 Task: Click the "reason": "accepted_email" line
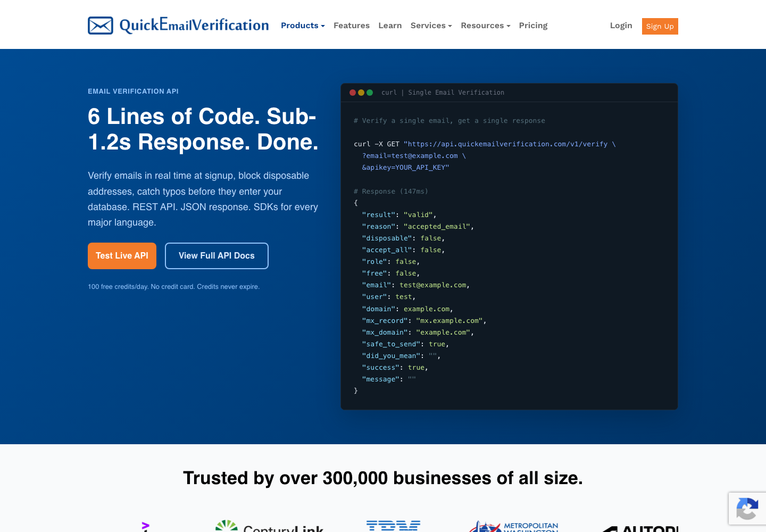pyautogui.click(x=418, y=227)
